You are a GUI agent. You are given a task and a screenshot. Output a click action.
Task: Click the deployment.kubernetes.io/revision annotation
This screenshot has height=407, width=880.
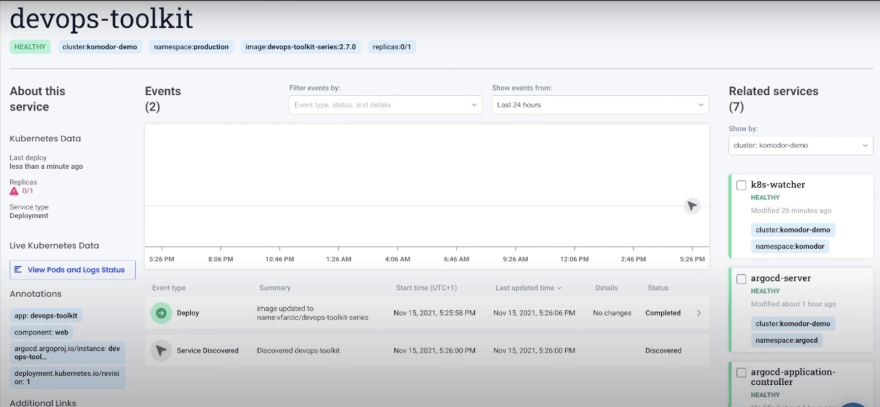[x=67, y=378]
